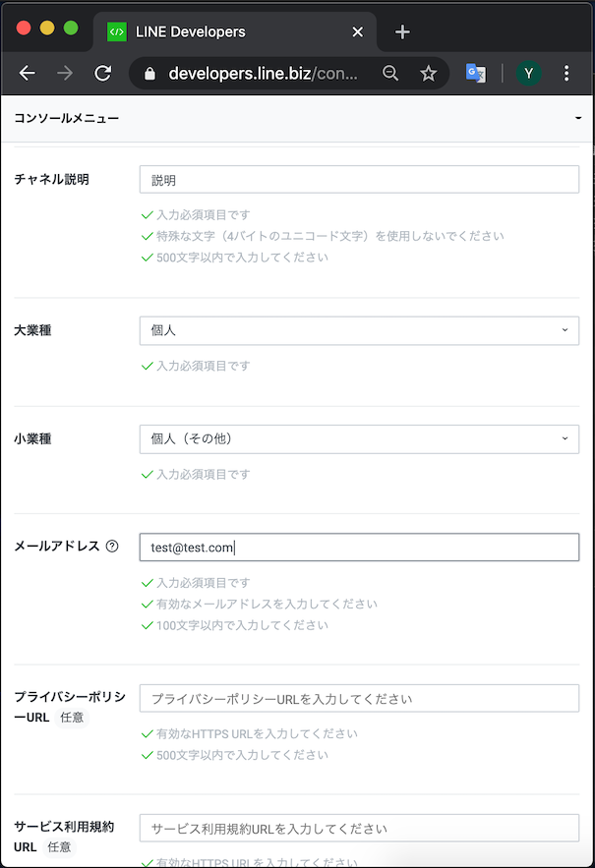595x868 pixels.
Task: Open the Chrome three-dot menu
Action: click(566, 73)
